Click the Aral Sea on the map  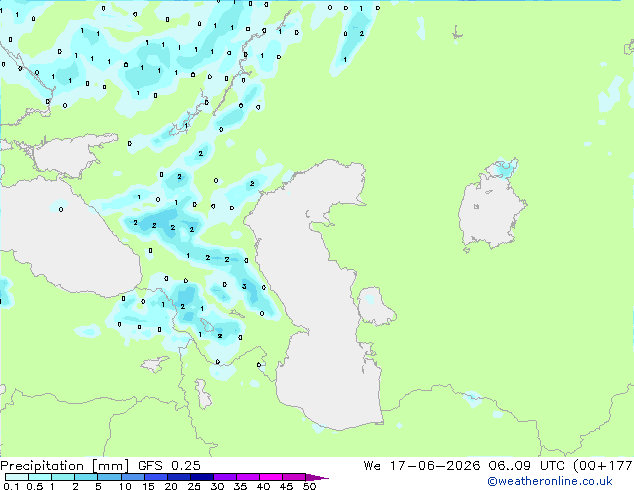[x=491, y=210]
